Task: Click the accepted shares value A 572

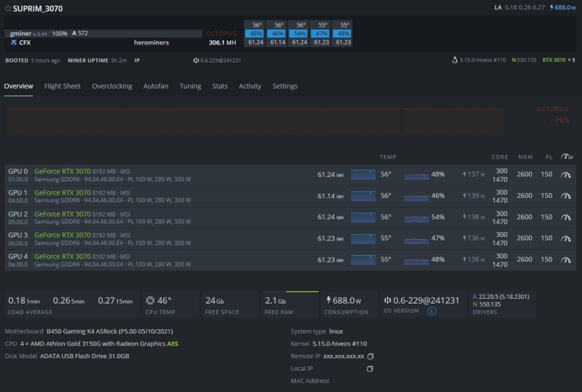Action: coord(80,33)
